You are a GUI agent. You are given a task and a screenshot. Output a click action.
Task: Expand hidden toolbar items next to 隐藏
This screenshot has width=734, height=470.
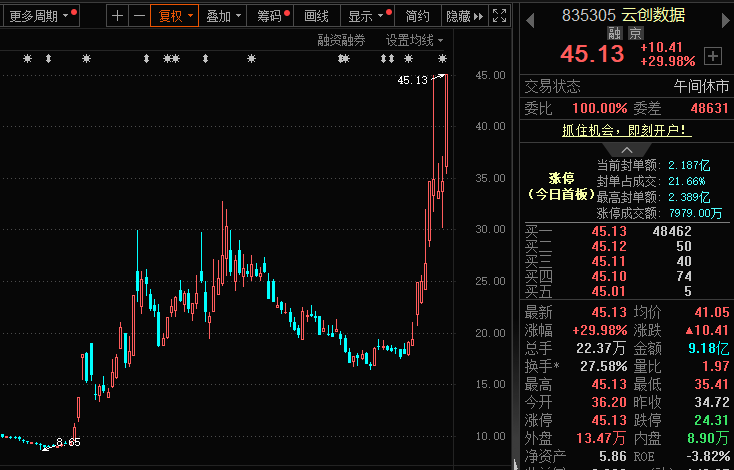(x=478, y=16)
